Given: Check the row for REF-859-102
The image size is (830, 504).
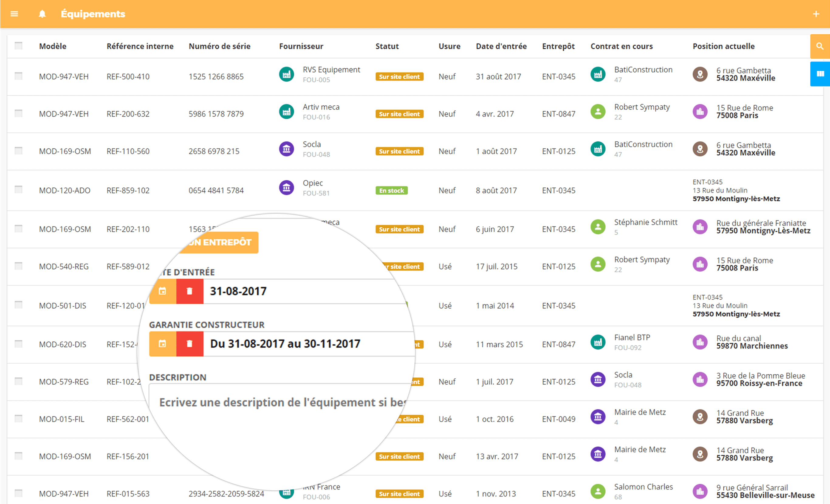Looking at the screenshot, I should click(19, 189).
